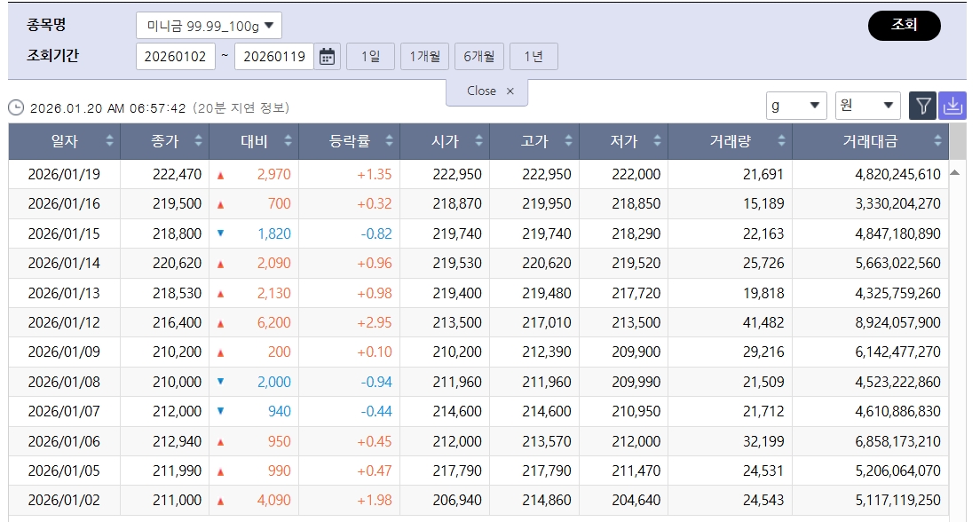This screenshot has height=522, width=980.
Task: Select the 1개월 period option
Action: tap(424, 57)
